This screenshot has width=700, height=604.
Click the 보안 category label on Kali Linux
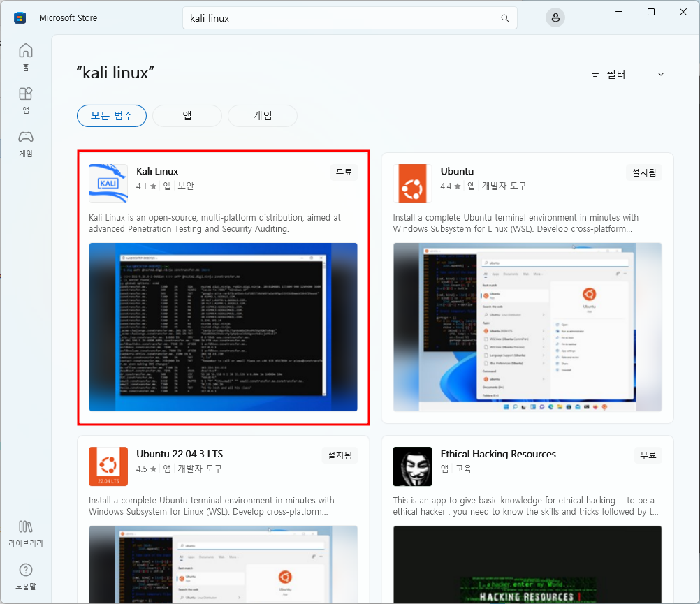coord(186,186)
